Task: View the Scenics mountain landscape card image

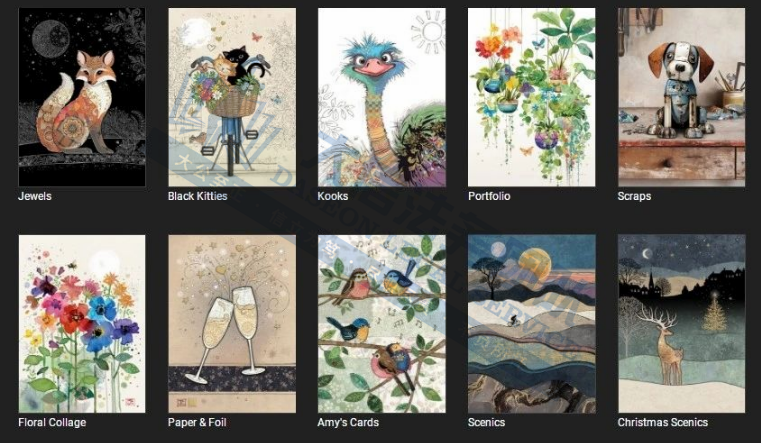Action: [x=531, y=324]
